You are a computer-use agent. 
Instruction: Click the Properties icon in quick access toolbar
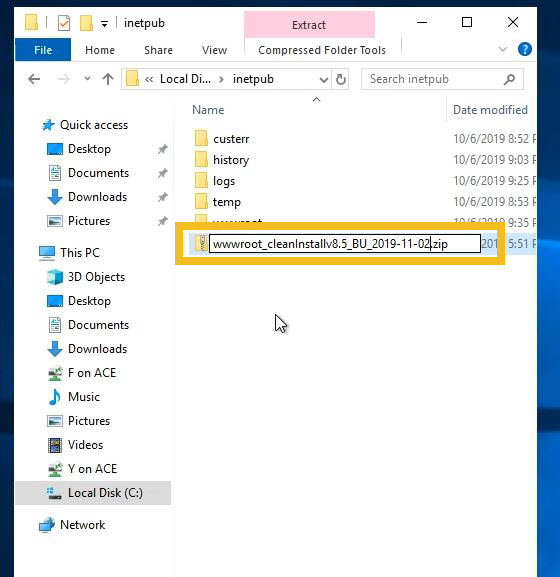point(64,23)
